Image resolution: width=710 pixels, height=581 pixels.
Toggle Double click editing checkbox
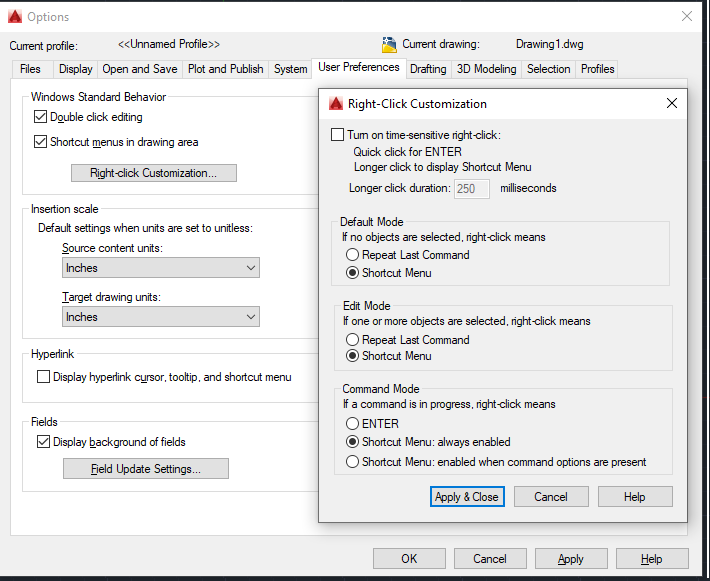[x=41, y=117]
